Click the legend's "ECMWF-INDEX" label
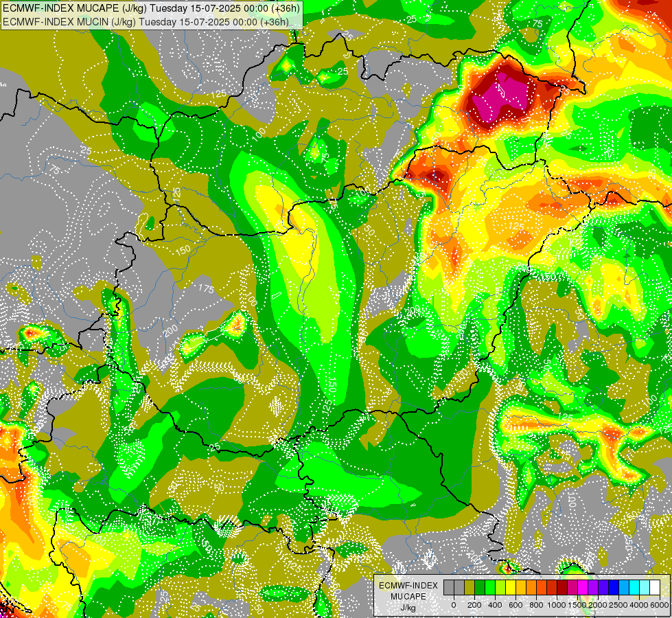Viewport: 672px width, 618px height. pyautogui.click(x=408, y=586)
